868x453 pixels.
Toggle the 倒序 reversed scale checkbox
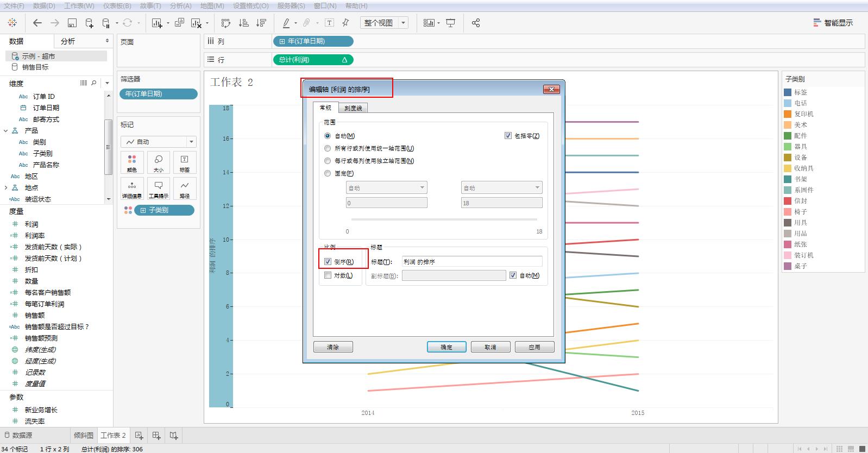coord(328,262)
